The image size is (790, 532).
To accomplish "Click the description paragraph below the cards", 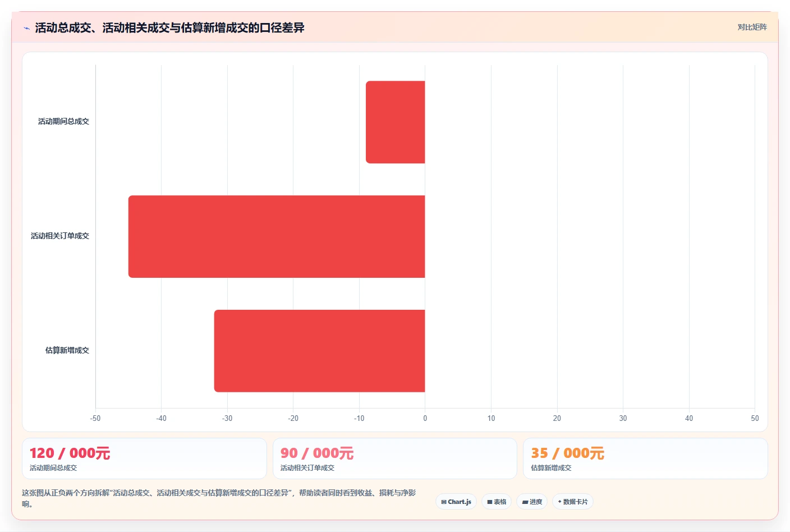I will point(219,498).
